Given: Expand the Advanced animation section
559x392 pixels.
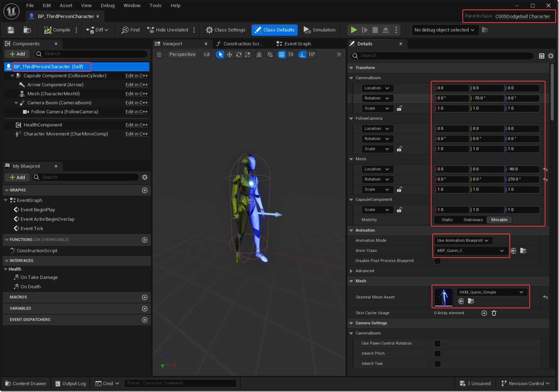Looking at the screenshot, I should 351,271.
